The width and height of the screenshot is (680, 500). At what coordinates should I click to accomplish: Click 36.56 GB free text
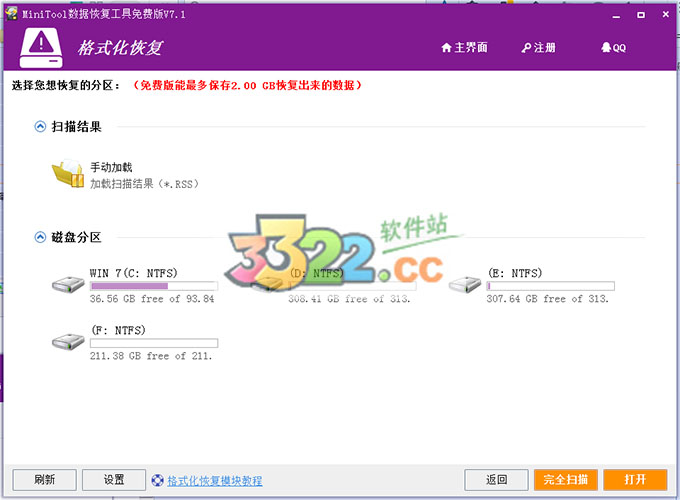click(152, 299)
